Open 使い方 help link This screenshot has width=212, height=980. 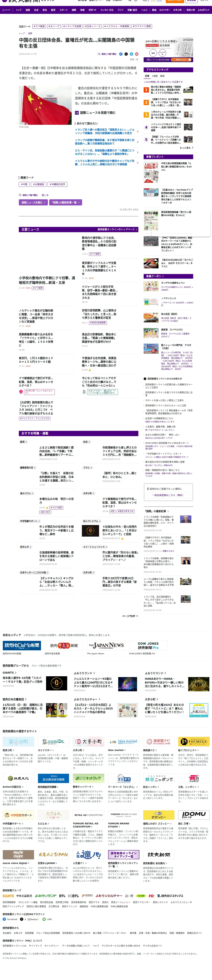[x=45, y=195]
